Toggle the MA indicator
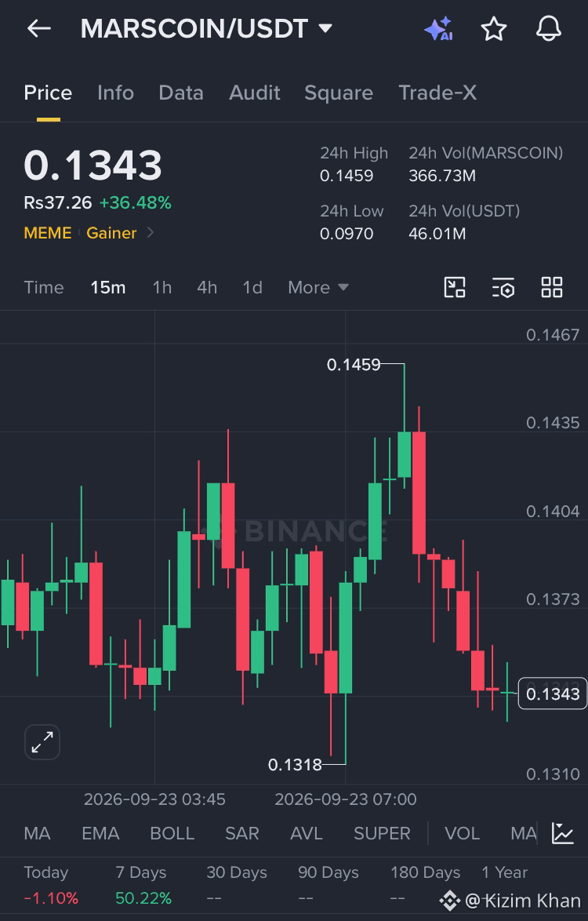 click(x=37, y=833)
